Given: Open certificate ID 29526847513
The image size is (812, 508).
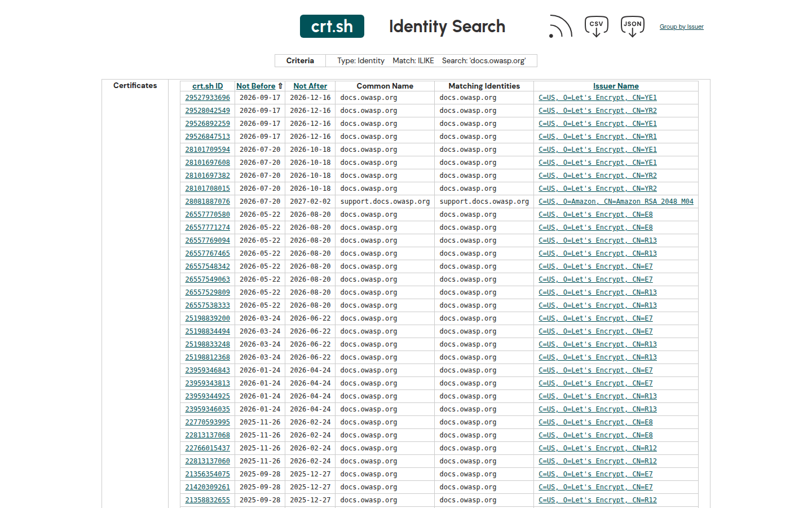Looking at the screenshot, I should [208, 137].
